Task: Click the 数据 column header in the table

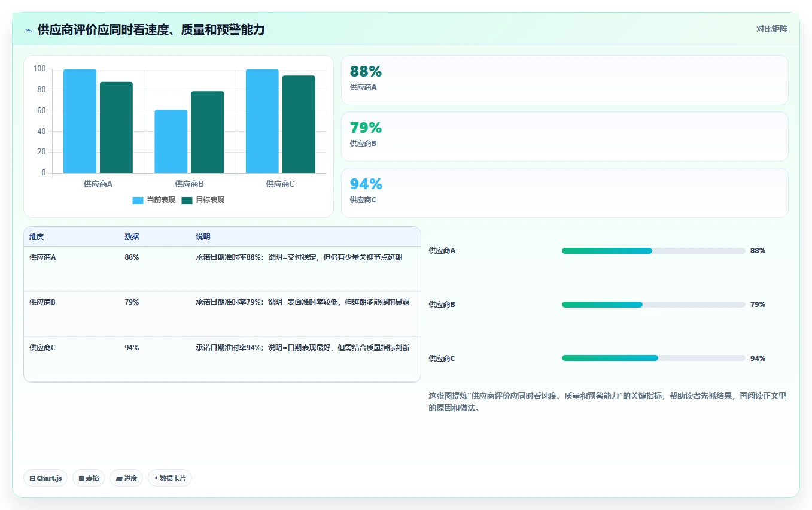Action: 132,237
